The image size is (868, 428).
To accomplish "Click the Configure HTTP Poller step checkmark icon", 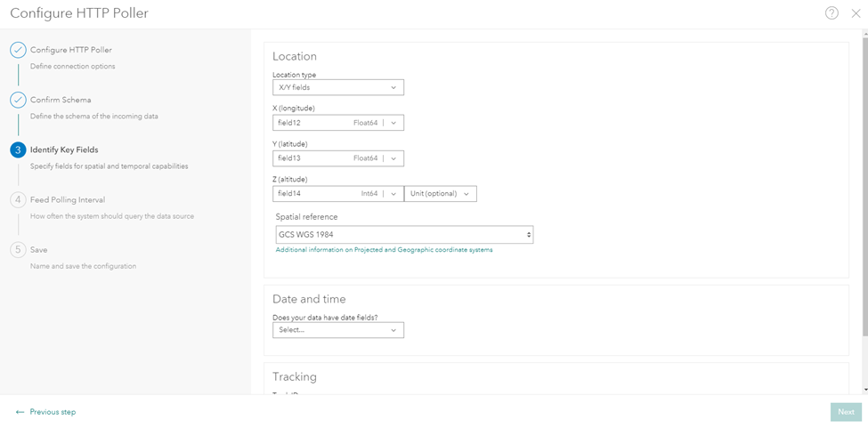I will [18, 50].
